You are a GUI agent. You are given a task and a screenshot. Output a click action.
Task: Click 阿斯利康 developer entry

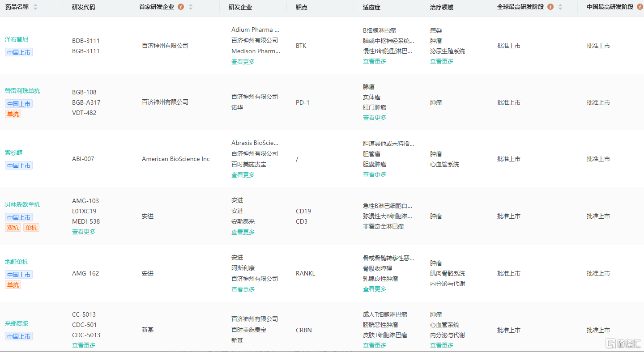tap(243, 268)
